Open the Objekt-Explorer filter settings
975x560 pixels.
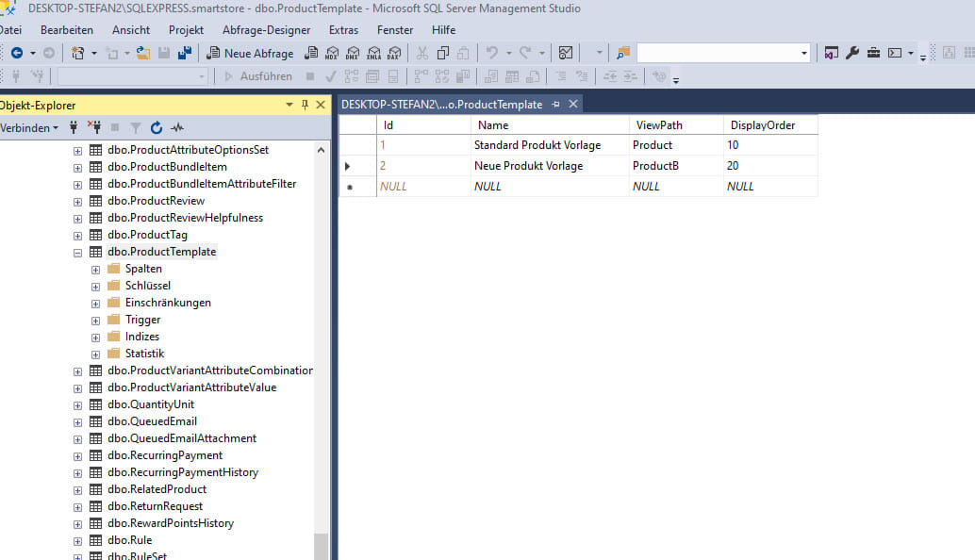click(x=136, y=127)
